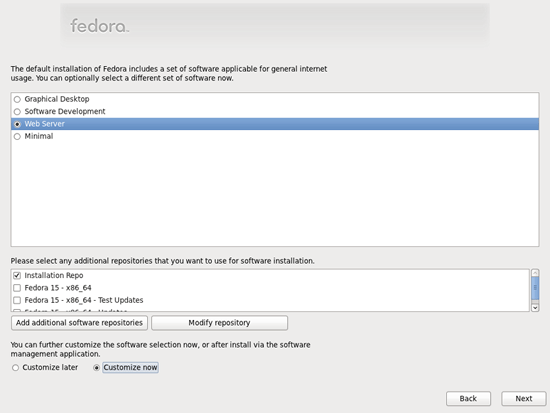Enable the Fedora 15 - x86_64 repository
Viewport: 550px width, 413px height.
tap(17, 288)
